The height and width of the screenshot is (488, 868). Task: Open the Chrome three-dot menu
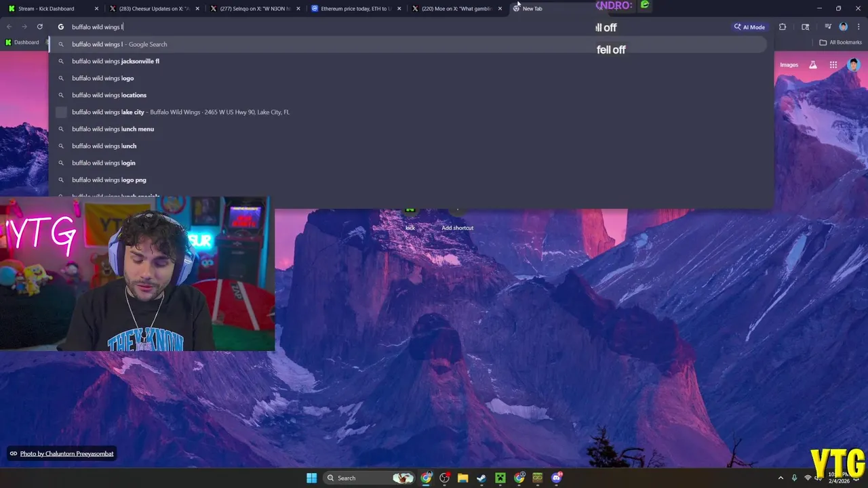tap(857, 27)
